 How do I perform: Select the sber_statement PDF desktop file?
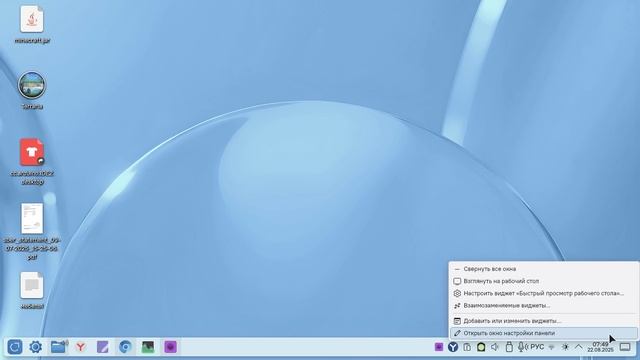(32, 231)
